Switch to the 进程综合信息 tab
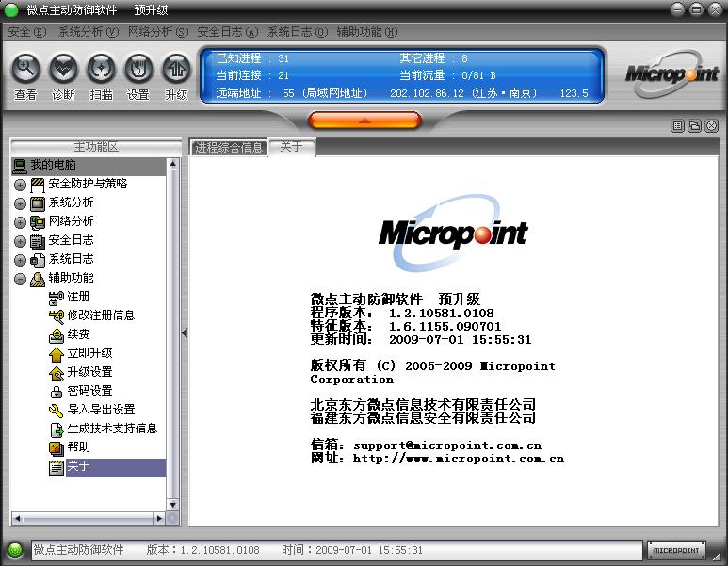 (229, 148)
